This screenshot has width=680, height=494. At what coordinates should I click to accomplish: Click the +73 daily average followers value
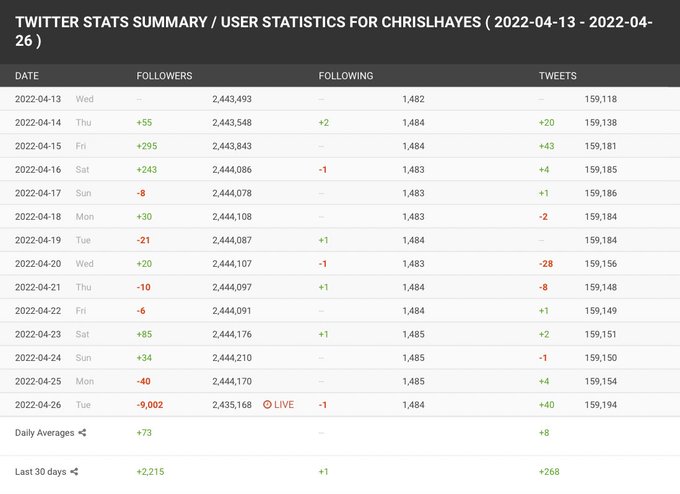pos(145,433)
